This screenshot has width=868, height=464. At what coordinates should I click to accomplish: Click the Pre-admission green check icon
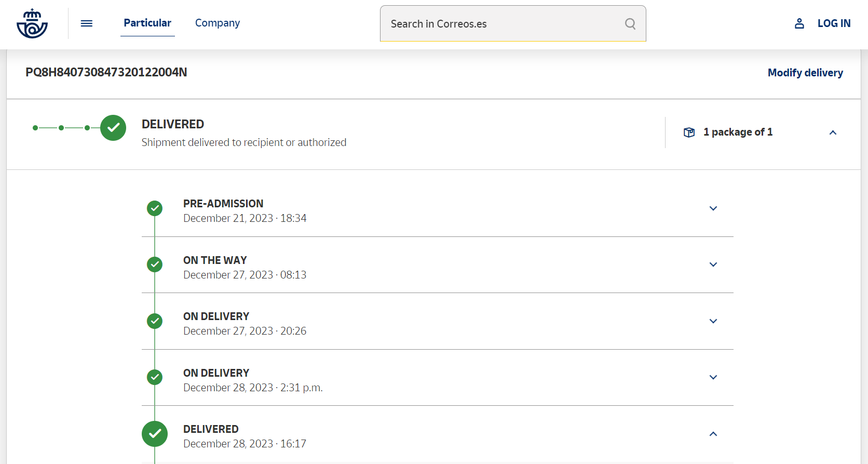tap(155, 208)
